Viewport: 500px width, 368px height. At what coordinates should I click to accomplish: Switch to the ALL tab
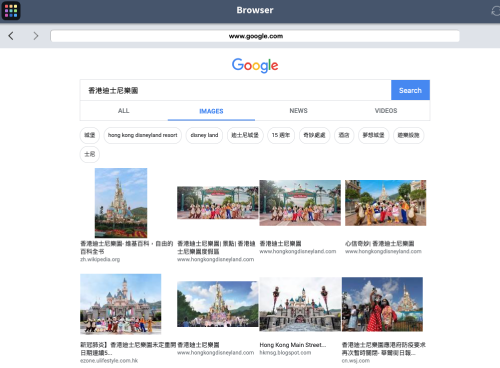pyautogui.click(x=124, y=111)
